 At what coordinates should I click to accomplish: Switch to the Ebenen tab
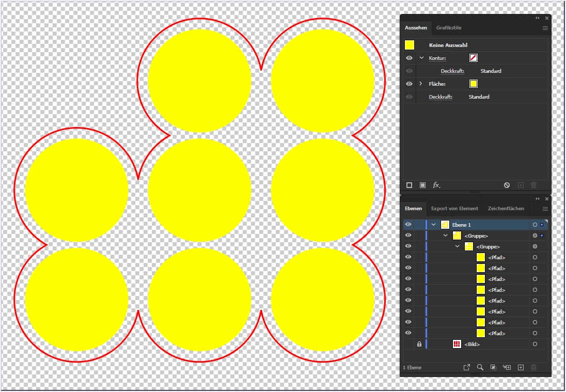point(413,209)
